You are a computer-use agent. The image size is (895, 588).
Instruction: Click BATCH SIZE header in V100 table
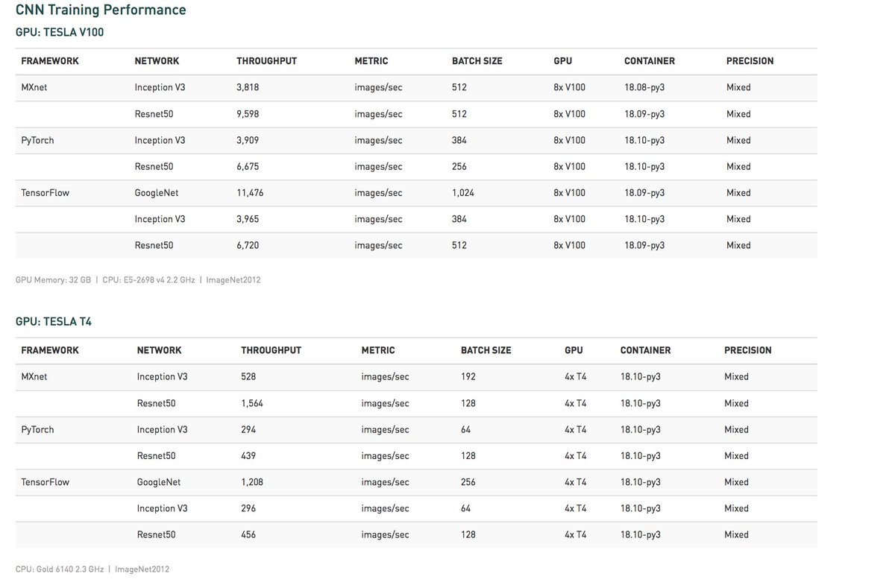pyautogui.click(x=477, y=61)
